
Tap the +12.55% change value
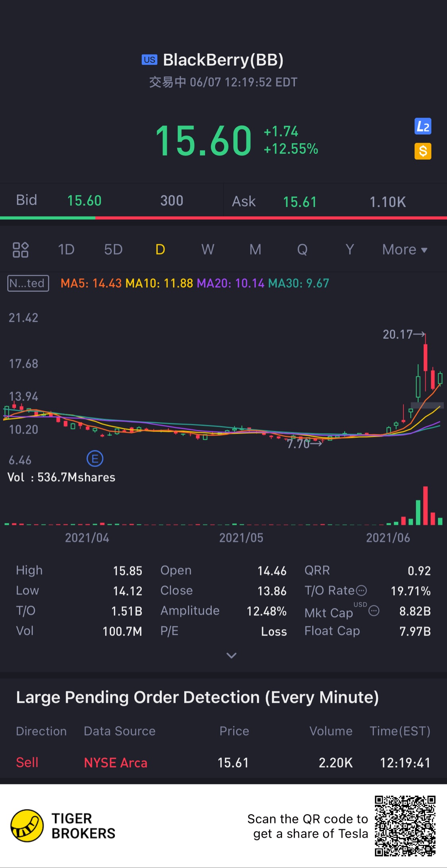point(291,149)
